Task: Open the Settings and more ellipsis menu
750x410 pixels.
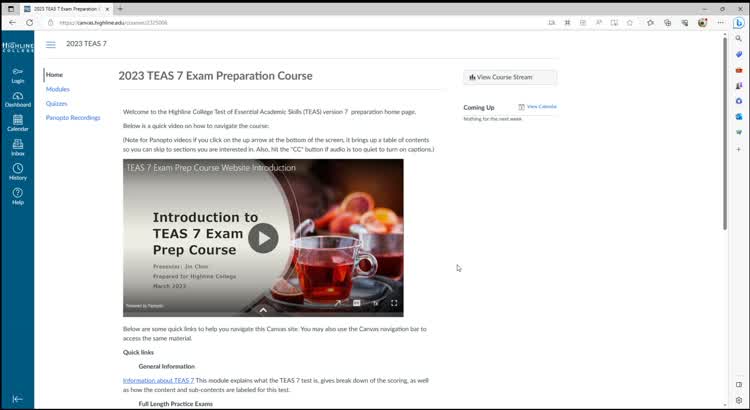Action: pos(720,22)
